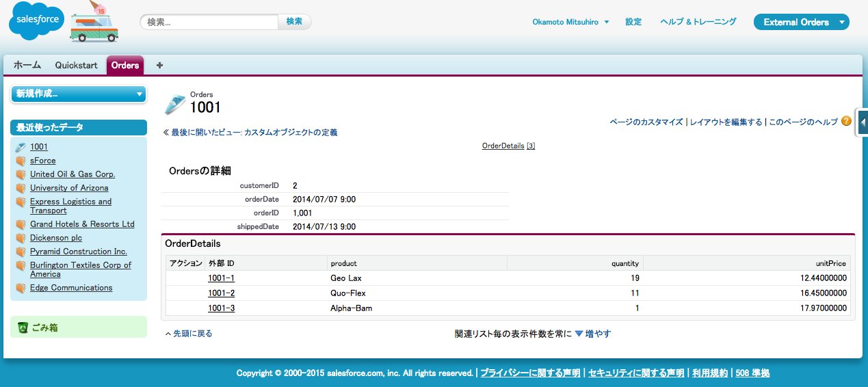Screen dimensions: 868x387
Task: Click the quantity column header
Action: (625, 263)
